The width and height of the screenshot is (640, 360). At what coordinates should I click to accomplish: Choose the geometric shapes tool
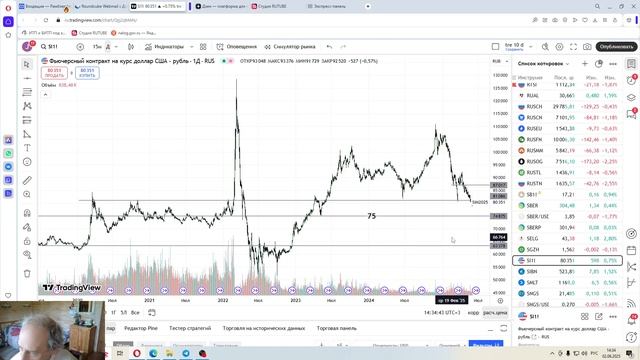pos(27,134)
